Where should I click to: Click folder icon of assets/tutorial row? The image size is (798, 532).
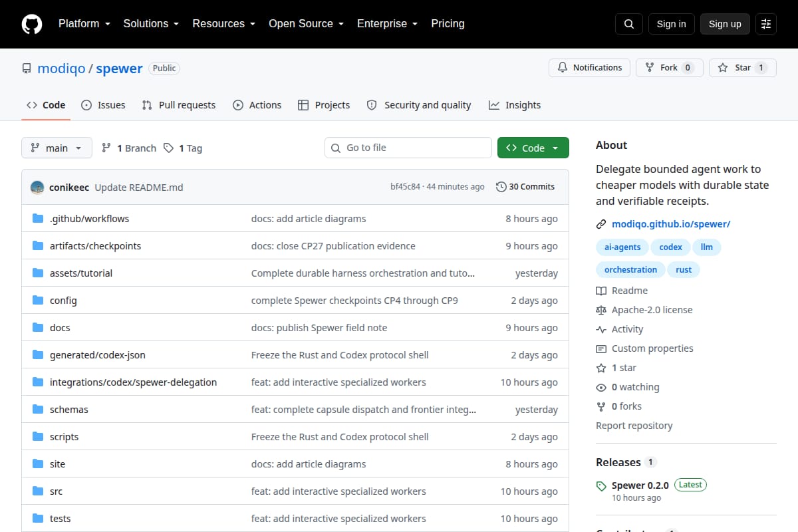tap(38, 273)
